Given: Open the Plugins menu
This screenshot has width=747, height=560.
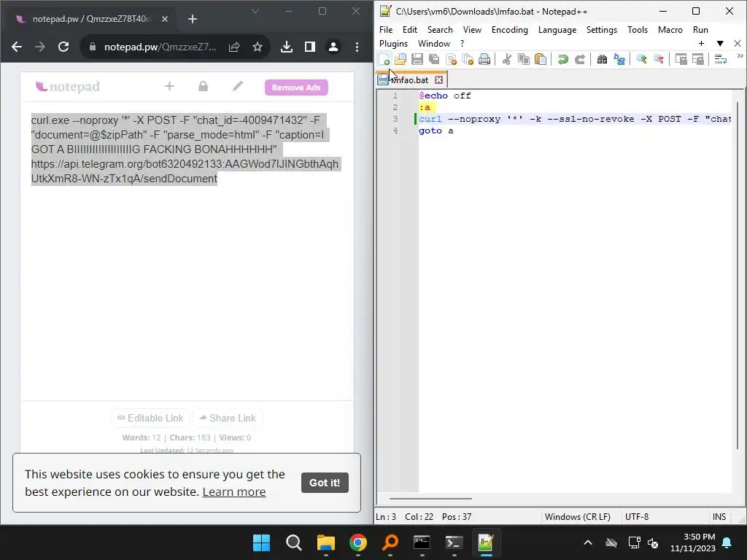Looking at the screenshot, I should (x=393, y=43).
